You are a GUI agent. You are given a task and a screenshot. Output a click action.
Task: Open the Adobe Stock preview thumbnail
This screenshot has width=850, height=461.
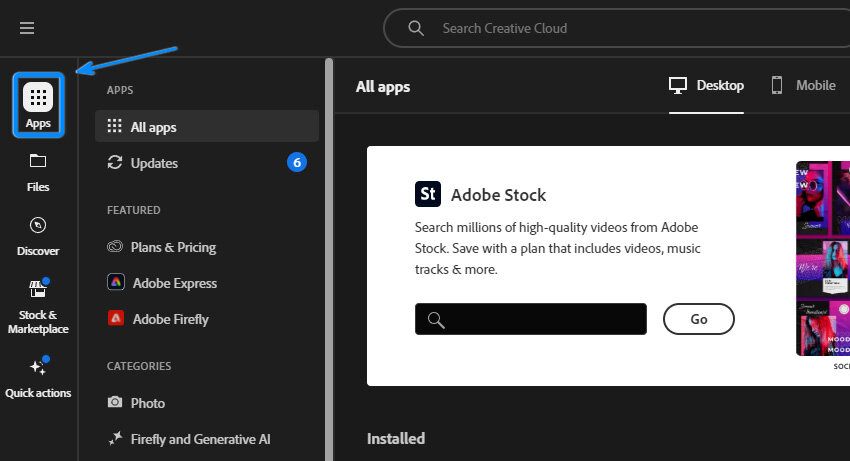(823, 258)
